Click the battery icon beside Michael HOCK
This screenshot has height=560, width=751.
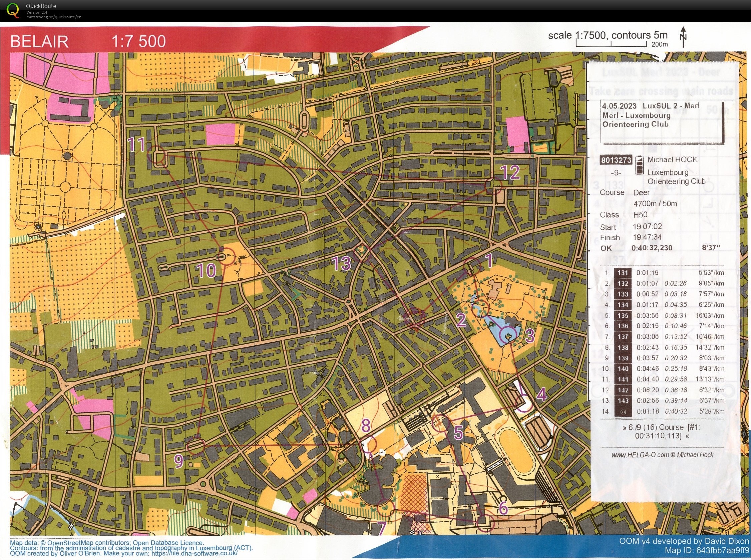coord(639,165)
